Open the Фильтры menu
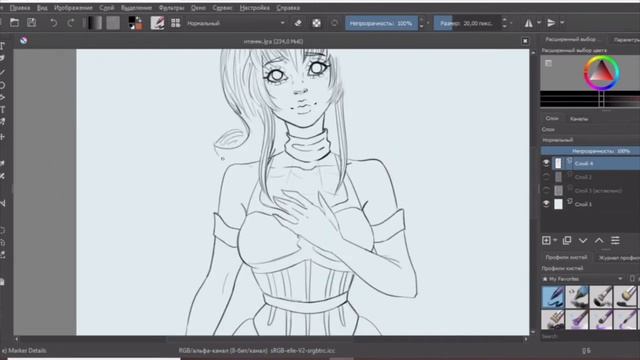Viewport: 640px width, 360px height. click(x=171, y=8)
